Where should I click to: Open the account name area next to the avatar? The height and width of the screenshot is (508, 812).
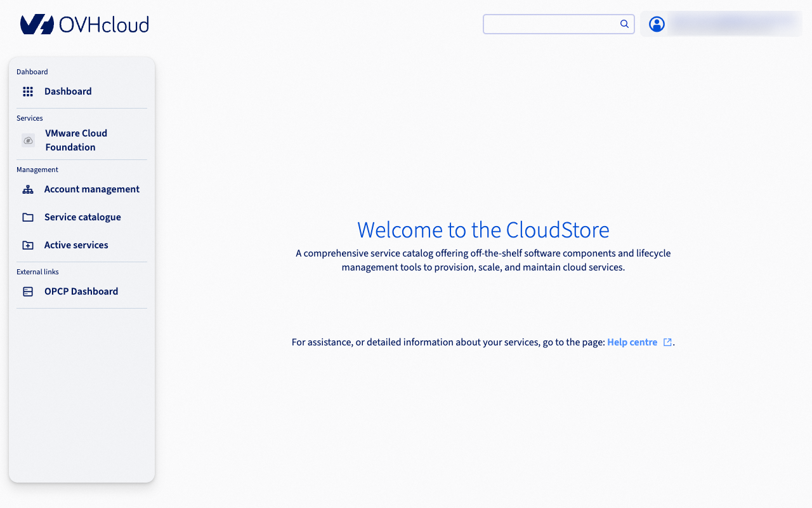733,24
